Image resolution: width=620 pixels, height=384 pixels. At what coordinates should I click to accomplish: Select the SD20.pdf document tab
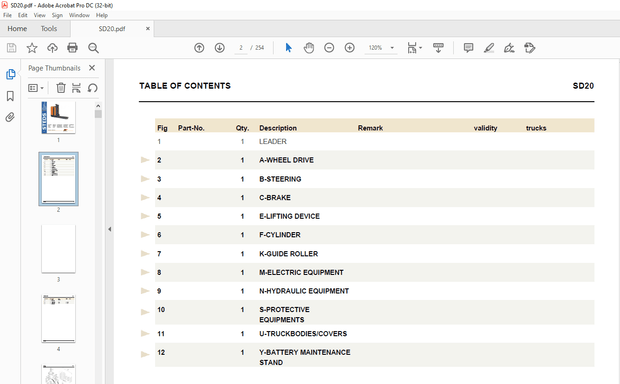click(x=112, y=28)
